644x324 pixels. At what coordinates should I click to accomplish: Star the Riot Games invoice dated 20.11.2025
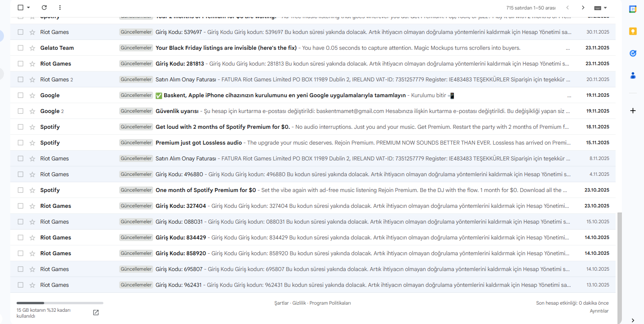pos(32,79)
